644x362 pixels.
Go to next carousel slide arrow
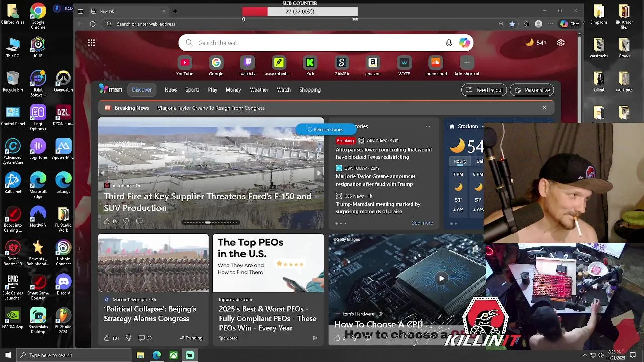pos(318,173)
